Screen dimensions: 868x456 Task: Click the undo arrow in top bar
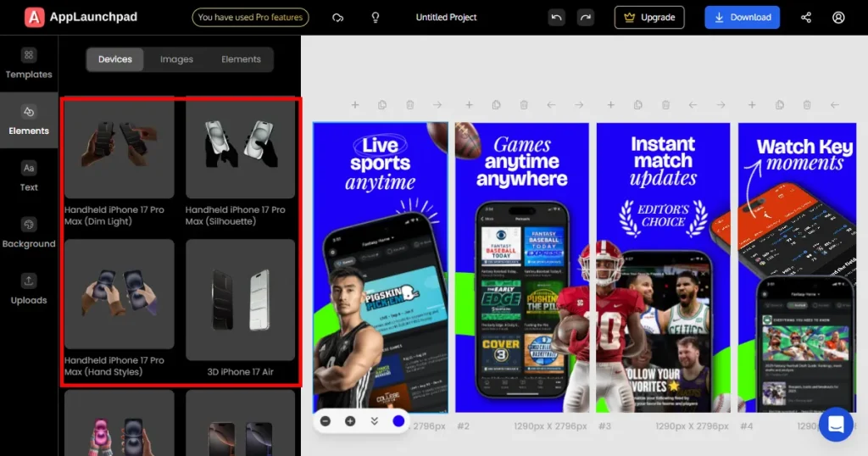pyautogui.click(x=556, y=17)
